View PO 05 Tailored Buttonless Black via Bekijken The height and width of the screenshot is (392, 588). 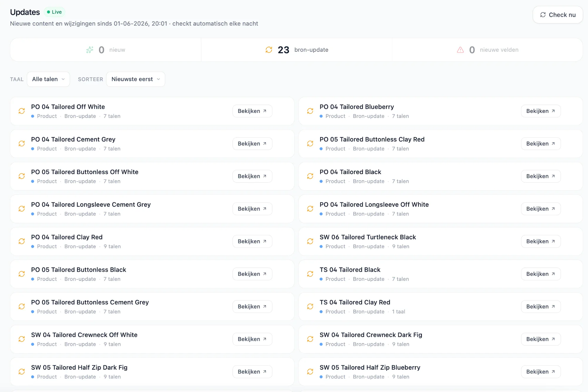pyautogui.click(x=252, y=274)
